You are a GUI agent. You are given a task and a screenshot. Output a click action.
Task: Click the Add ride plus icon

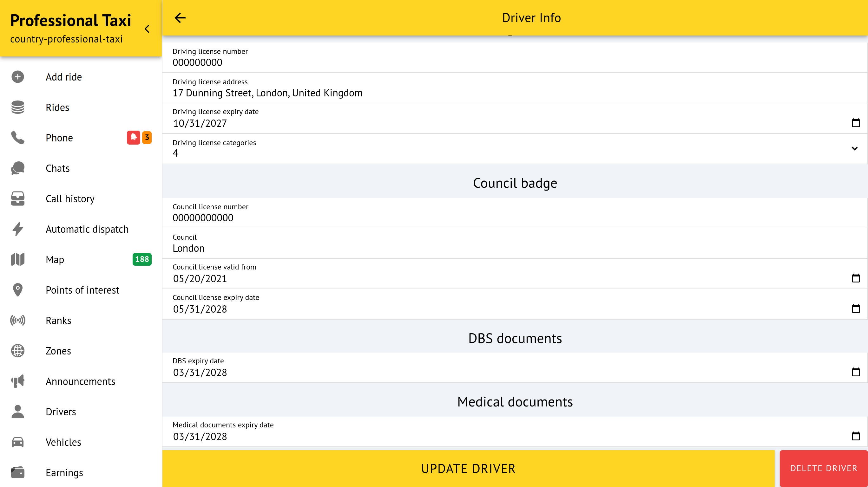tap(17, 77)
